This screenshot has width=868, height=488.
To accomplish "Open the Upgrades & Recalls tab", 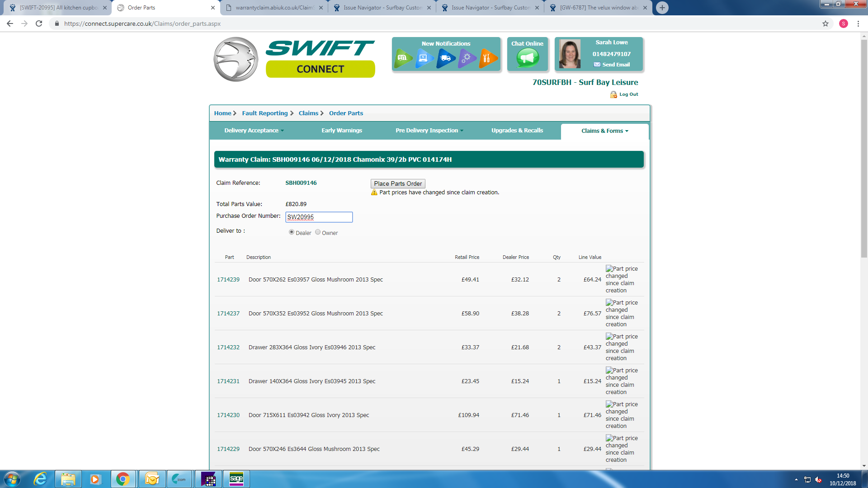I will 517,131.
